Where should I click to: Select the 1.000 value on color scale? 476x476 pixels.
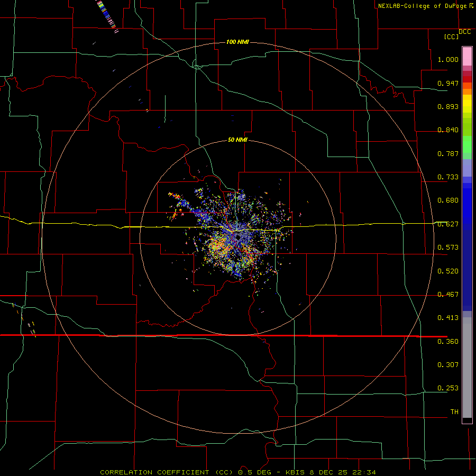448,59
